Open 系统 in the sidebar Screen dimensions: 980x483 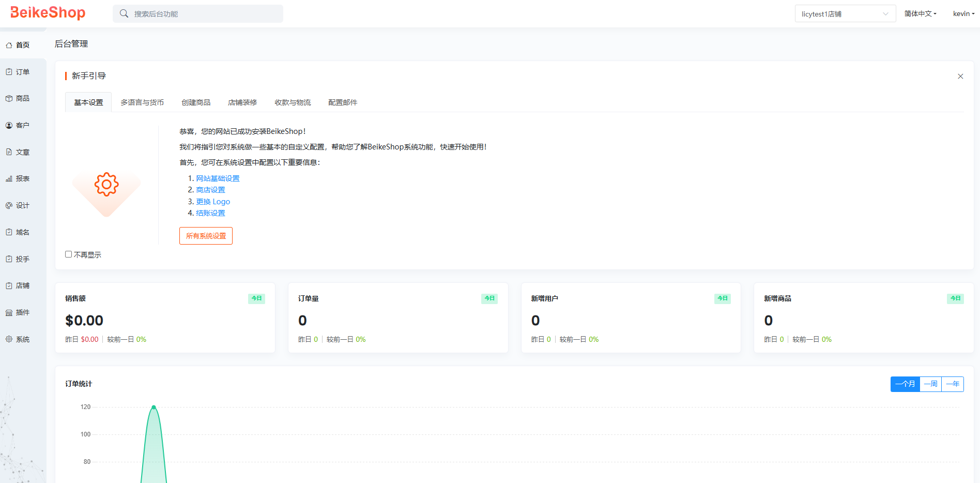[23, 339]
